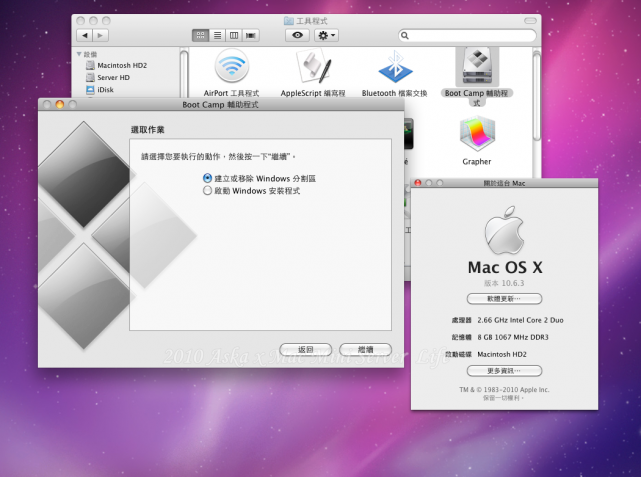Switch Finder to icon view

(x=200, y=36)
